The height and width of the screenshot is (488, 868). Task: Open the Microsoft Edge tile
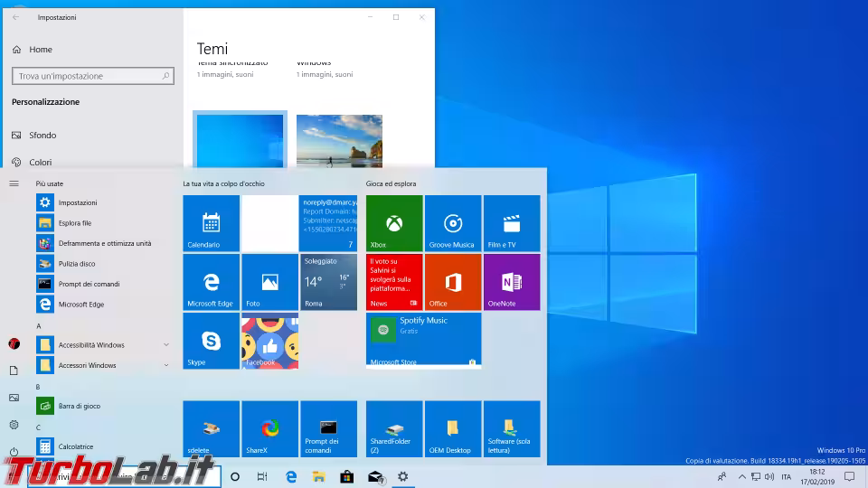click(211, 282)
